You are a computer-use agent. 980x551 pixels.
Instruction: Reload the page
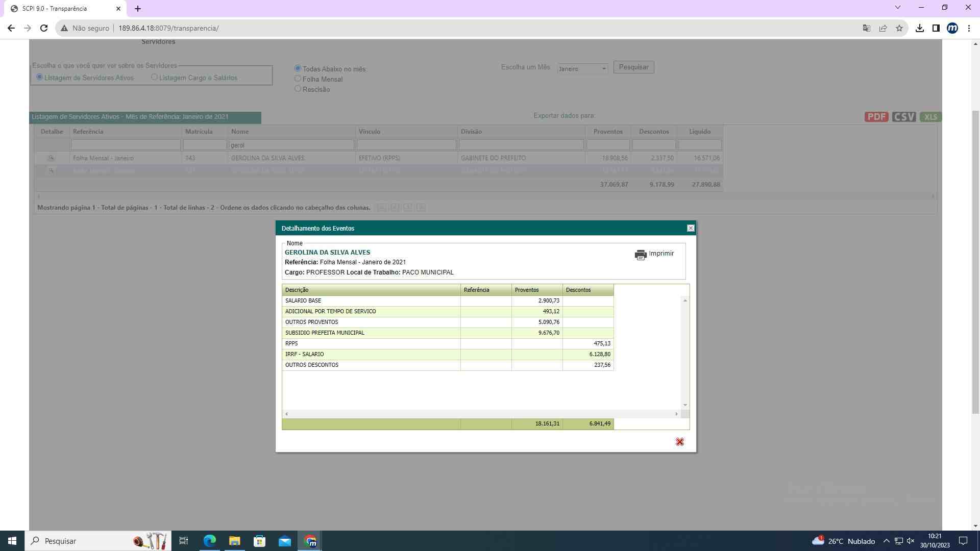click(x=44, y=28)
